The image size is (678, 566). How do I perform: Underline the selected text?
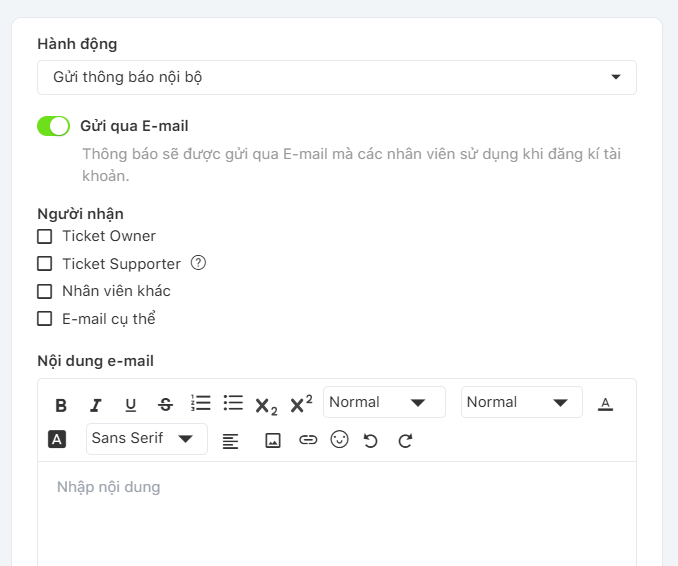point(130,405)
